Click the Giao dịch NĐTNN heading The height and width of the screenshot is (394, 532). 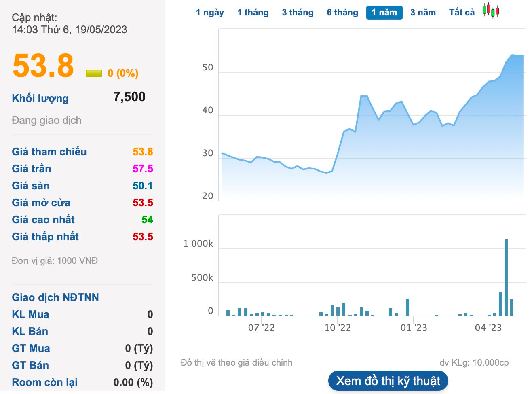tap(55, 297)
